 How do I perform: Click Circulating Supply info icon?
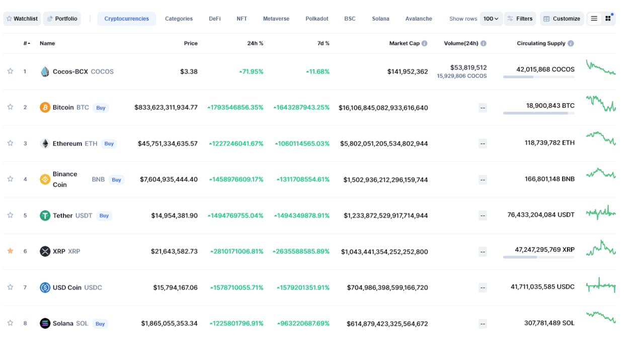coord(571,43)
